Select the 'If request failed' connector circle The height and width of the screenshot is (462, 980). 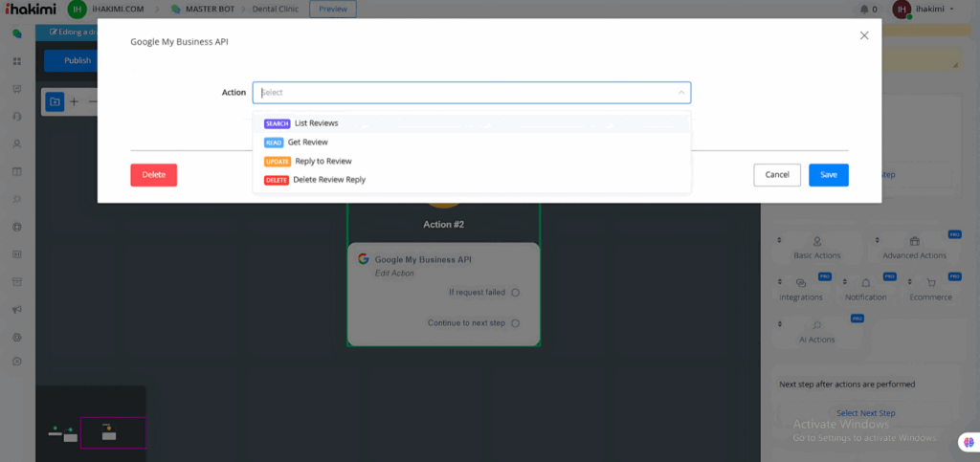(x=515, y=293)
